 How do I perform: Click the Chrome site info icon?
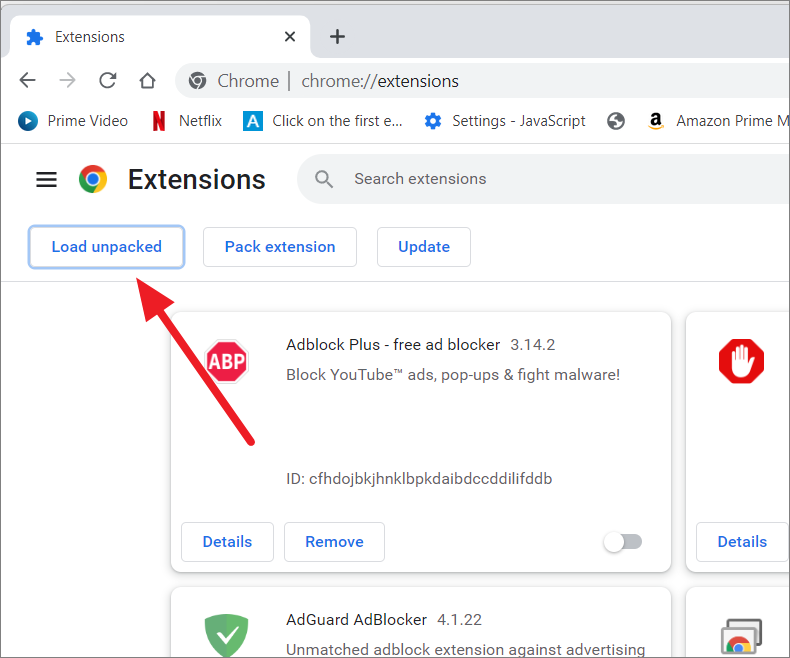click(x=198, y=81)
